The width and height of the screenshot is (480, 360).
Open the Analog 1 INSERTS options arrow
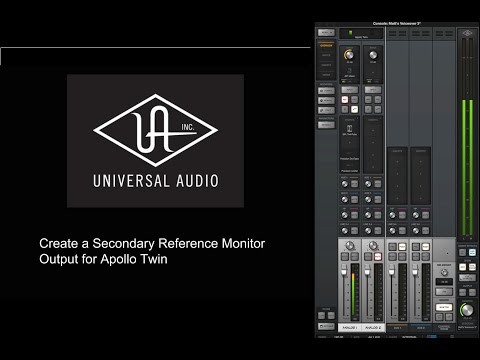358,118
